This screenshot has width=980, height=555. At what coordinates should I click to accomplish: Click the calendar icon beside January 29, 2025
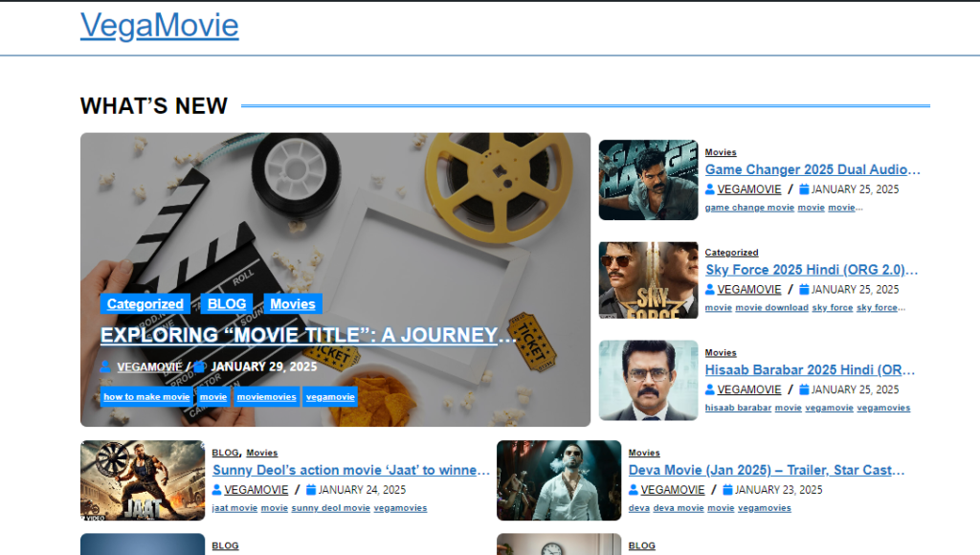[200, 366]
